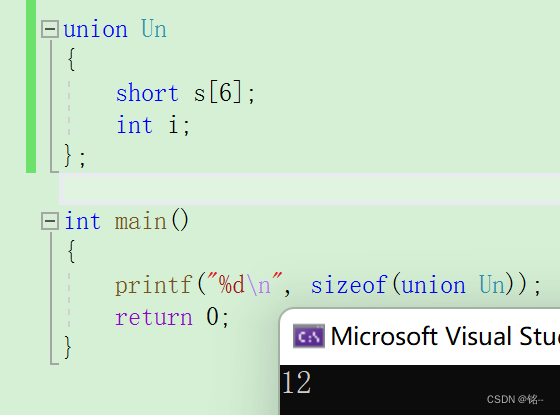Viewport: 560px width, 415px height.
Task: Click the console window icon
Action: coord(309,336)
